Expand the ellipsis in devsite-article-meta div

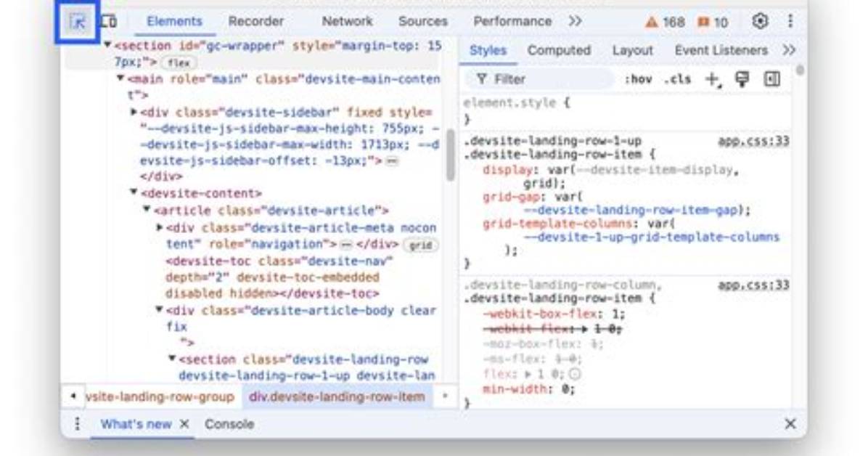pos(346,245)
